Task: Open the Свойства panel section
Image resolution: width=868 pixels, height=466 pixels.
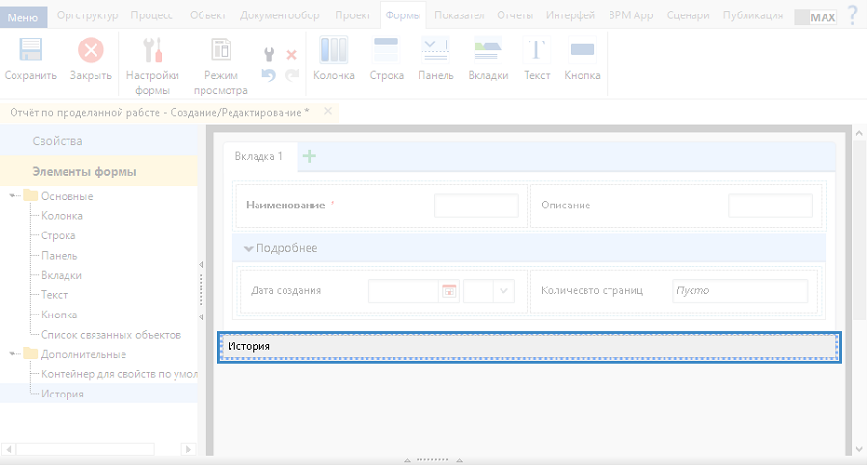Action: 57,141
